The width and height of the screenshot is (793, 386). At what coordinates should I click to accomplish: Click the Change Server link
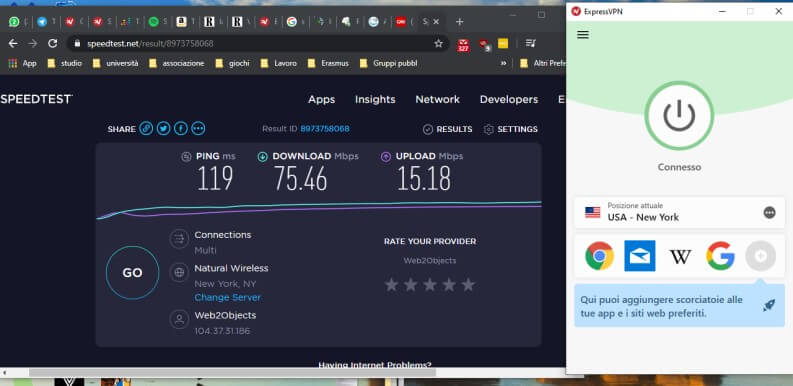coord(228,297)
